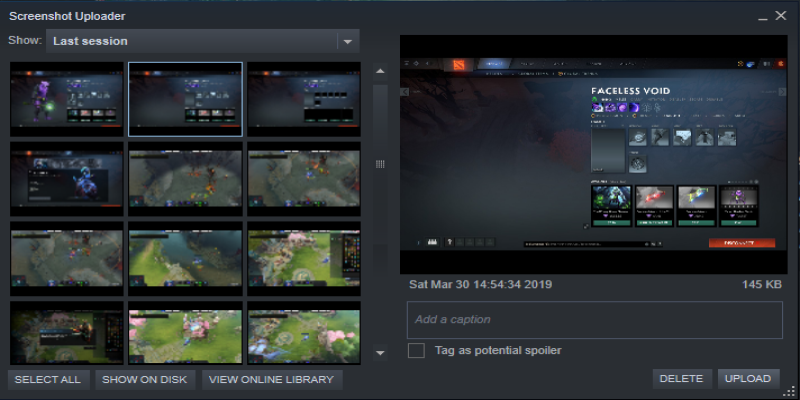
Task: Click the '145 KB' file size text
Action: 762,285
